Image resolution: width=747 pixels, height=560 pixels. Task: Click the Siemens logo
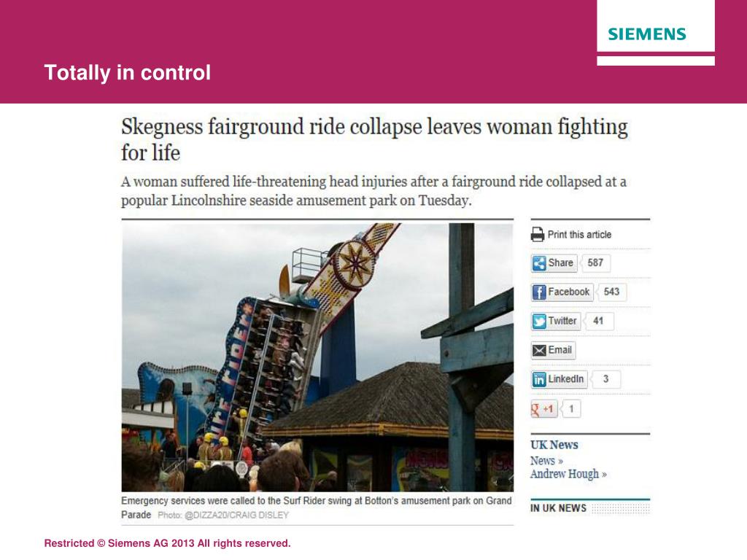[647, 34]
